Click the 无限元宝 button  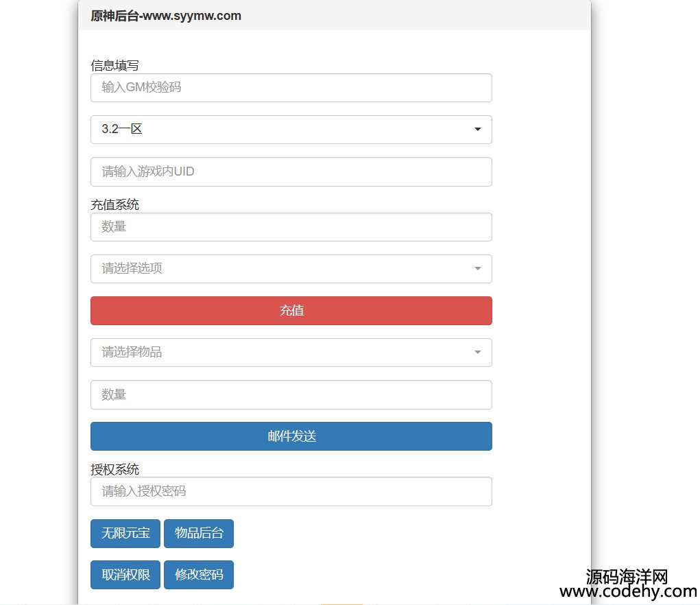[x=125, y=534]
